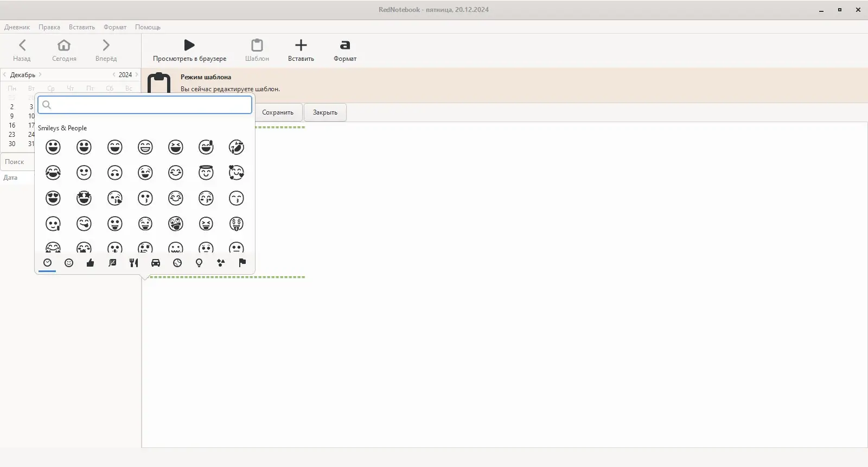
Task: Pick the slightly smiling face emoji
Action: pyautogui.click(x=84, y=173)
